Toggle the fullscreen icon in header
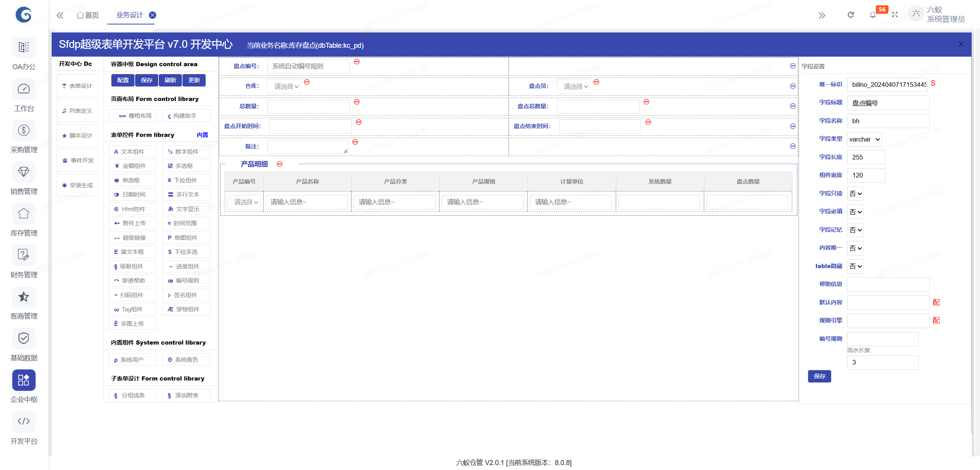 [895, 15]
